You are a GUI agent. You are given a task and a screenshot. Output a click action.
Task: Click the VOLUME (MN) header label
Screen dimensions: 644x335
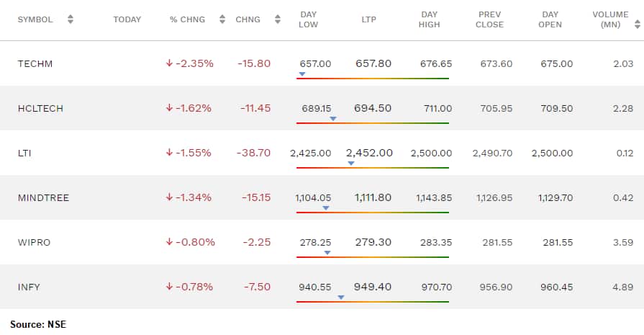[x=610, y=19]
